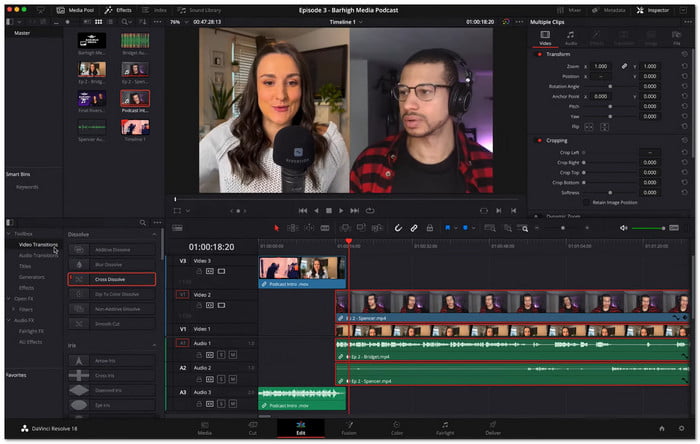Image resolution: width=700 pixels, height=444 pixels.
Task: Collapse the Iris transitions group
Action: [154, 345]
